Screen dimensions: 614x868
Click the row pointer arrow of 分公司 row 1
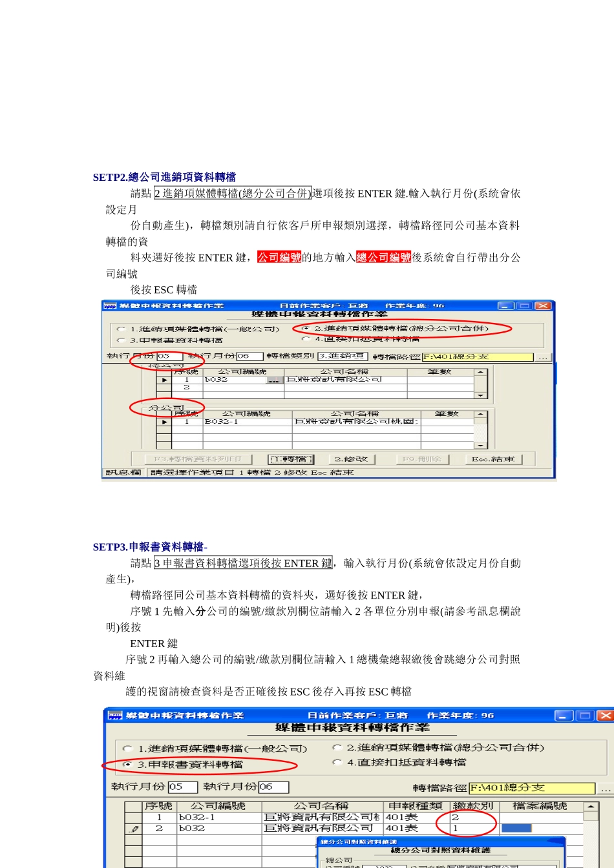click(x=164, y=422)
